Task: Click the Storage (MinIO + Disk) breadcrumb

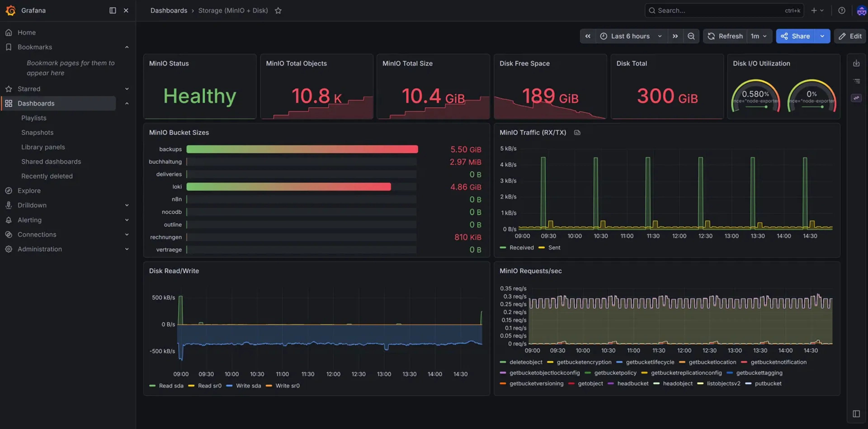Action: pos(233,10)
